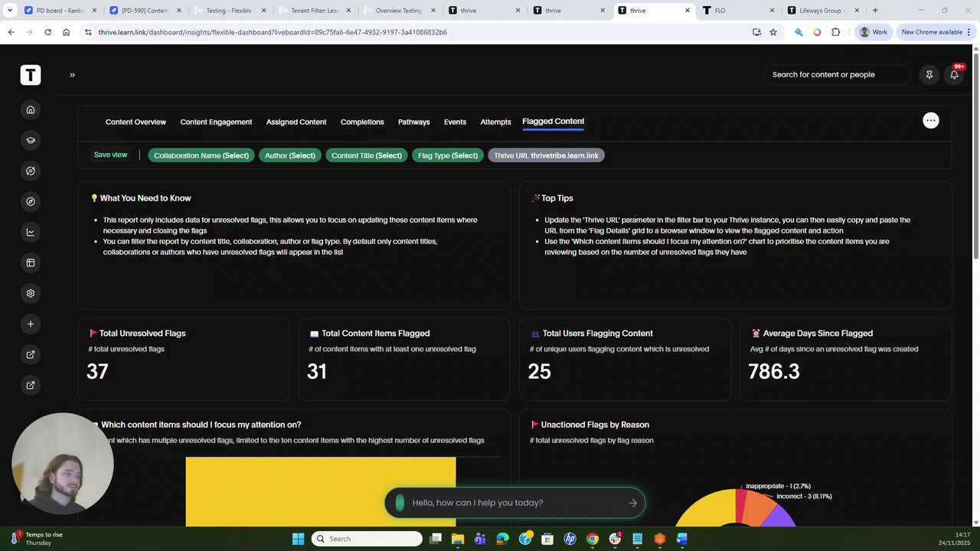980x551 pixels.
Task: Click Save view button
Action: pyautogui.click(x=110, y=155)
